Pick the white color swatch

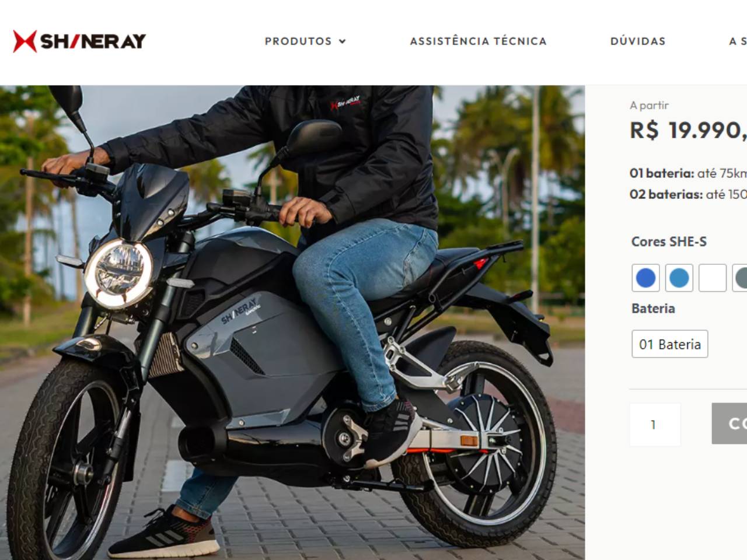tap(713, 278)
